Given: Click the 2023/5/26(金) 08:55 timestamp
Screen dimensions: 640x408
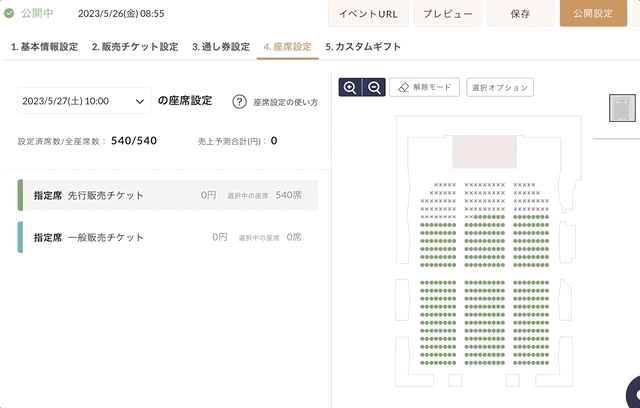Looking at the screenshot, I should point(121,13).
